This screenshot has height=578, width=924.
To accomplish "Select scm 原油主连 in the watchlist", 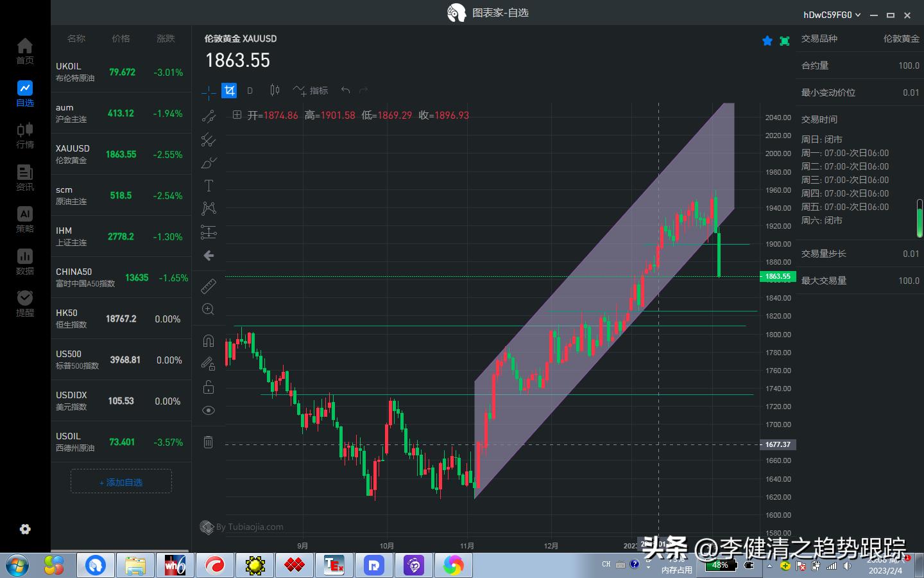I will click(121, 195).
